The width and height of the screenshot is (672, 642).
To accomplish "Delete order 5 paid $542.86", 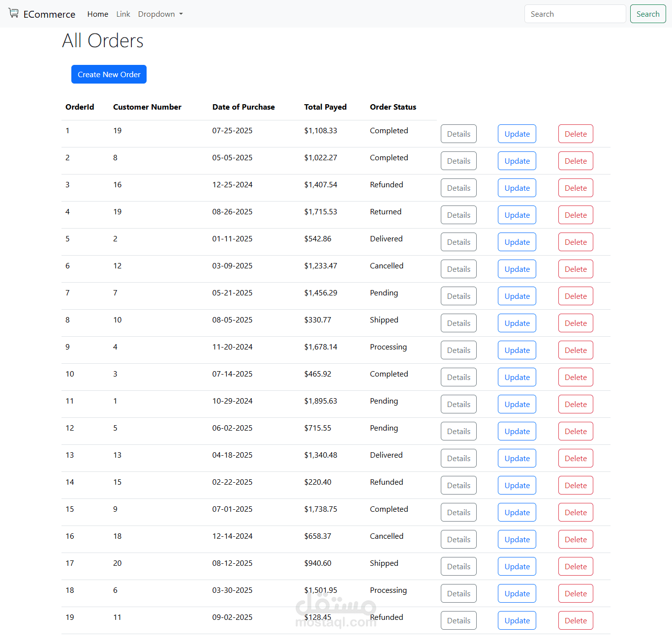I will pyautogui.click(x=575, y=242).
